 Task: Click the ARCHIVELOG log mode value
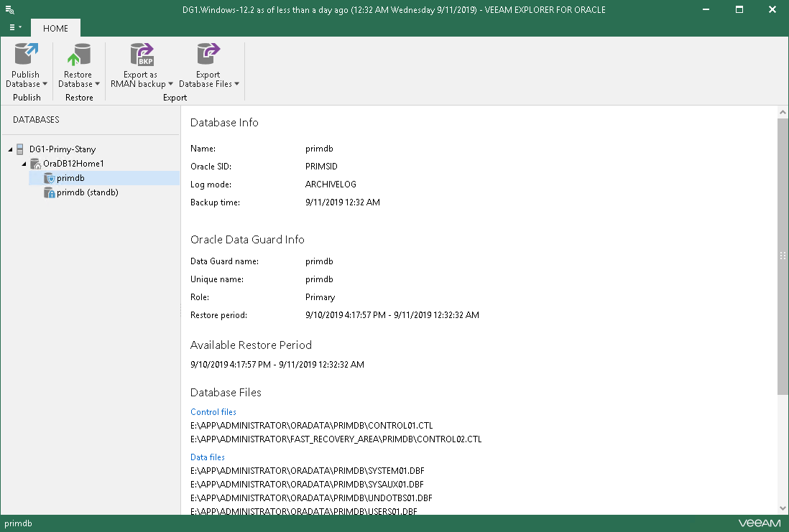point(331,185)
